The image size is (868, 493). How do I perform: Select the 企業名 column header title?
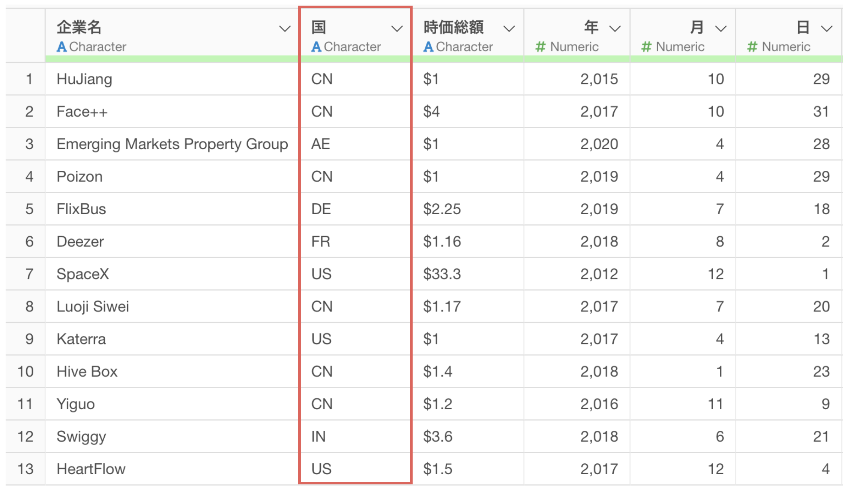pos(79,27)
